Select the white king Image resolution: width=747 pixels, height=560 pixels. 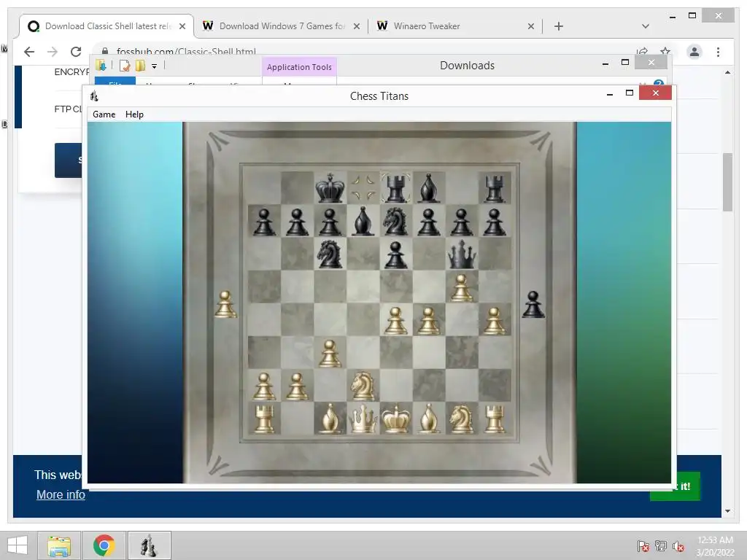pos(396,419)
